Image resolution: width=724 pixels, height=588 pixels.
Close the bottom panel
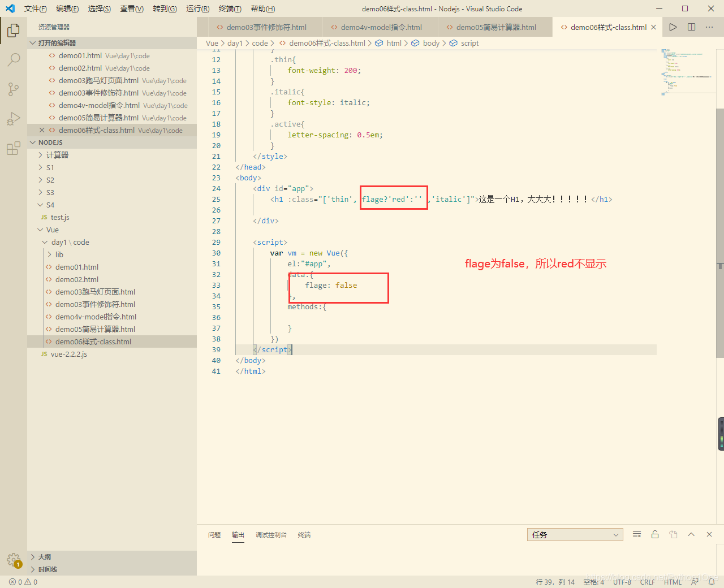pos(709,534)
